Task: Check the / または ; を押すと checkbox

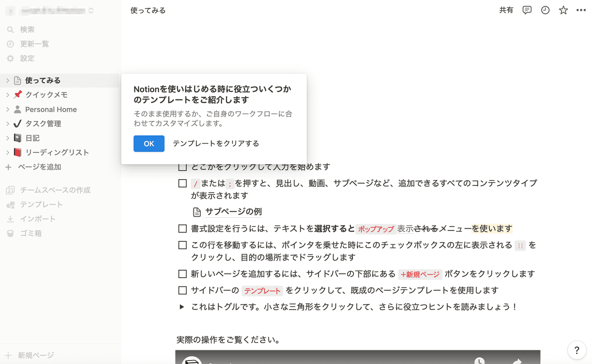Action: [183, 184]
